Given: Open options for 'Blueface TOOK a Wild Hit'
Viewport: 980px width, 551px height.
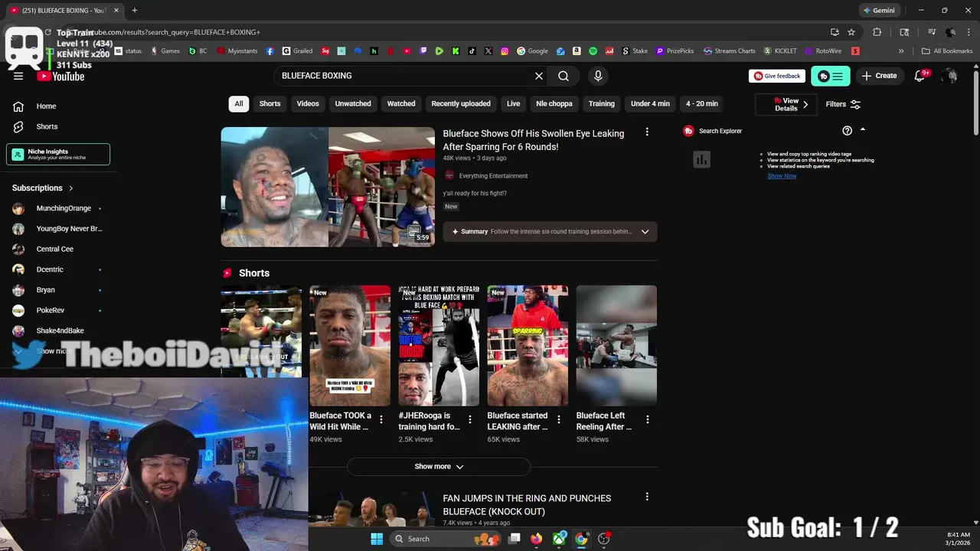Looking at the screenshot, I should pos(381,419).
